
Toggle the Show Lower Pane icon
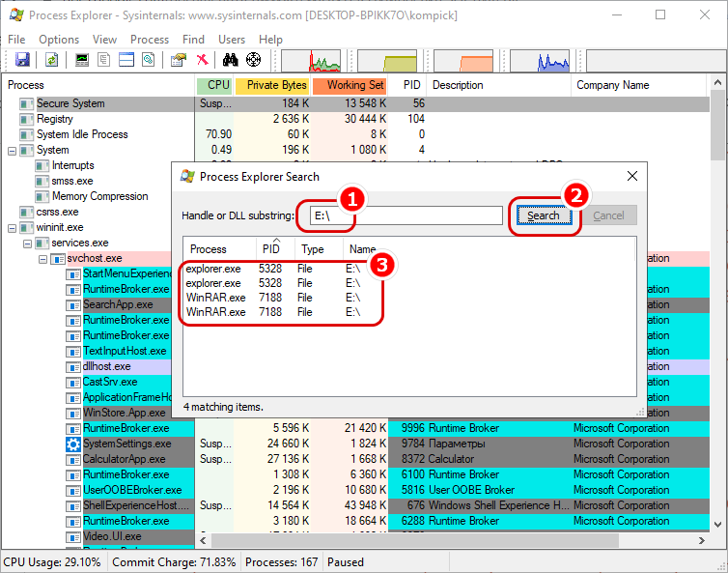coord(126,60)
